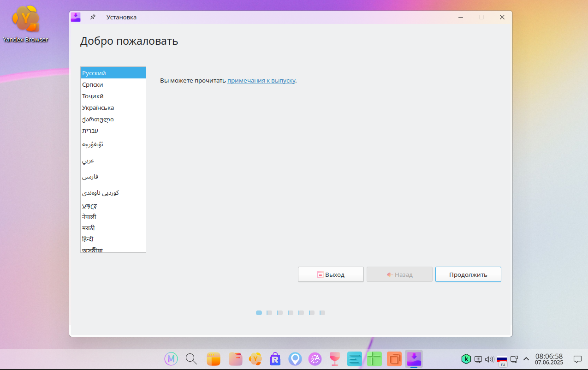Select Central Kurdish کوردیی ناوەندی in the list
The height and width of the screenshot is (370, 588).
click(113, 193)
